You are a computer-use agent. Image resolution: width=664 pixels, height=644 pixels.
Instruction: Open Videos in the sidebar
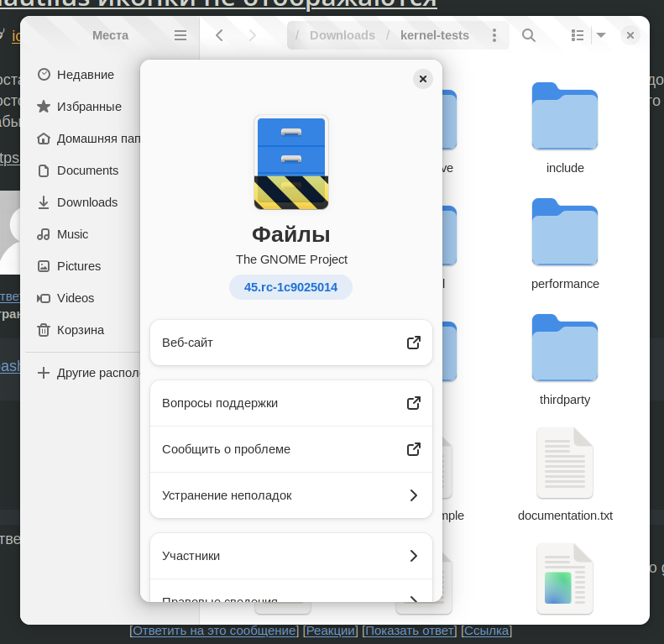click(x=85, y=298)
